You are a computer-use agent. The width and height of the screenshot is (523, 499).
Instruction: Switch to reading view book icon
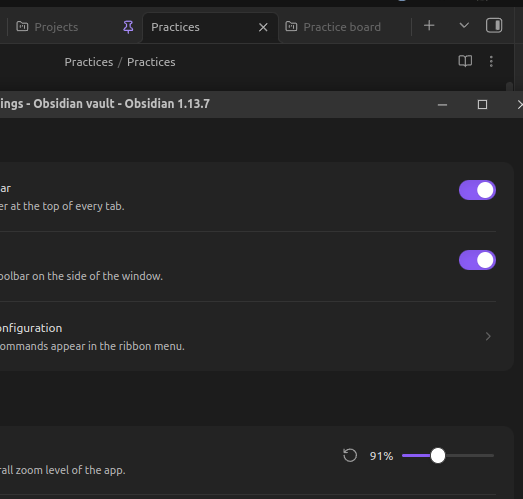coord(465,61)
